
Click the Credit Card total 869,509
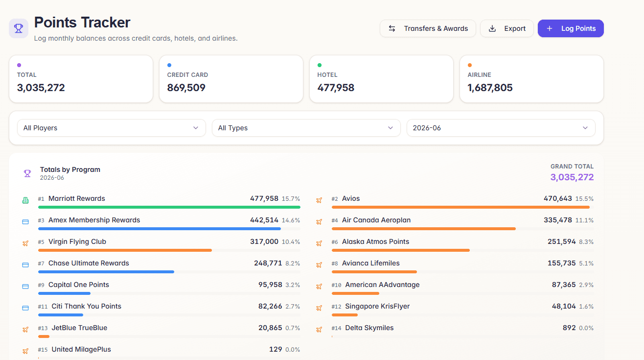186,88
